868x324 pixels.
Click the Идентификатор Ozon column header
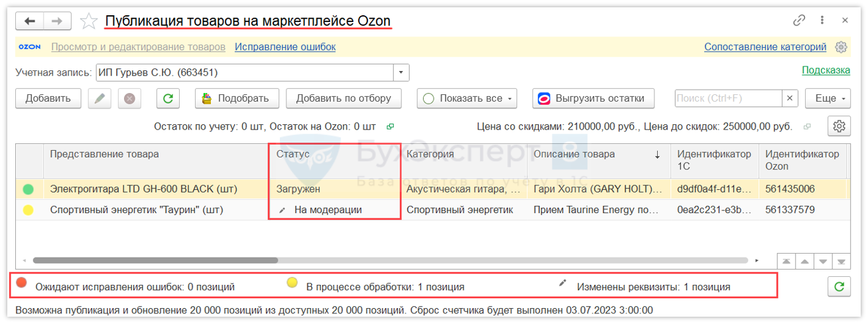pos(802,161)
